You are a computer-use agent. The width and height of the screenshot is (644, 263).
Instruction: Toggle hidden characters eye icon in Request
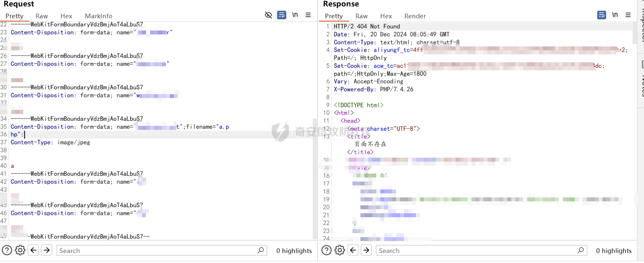(268, 15)
